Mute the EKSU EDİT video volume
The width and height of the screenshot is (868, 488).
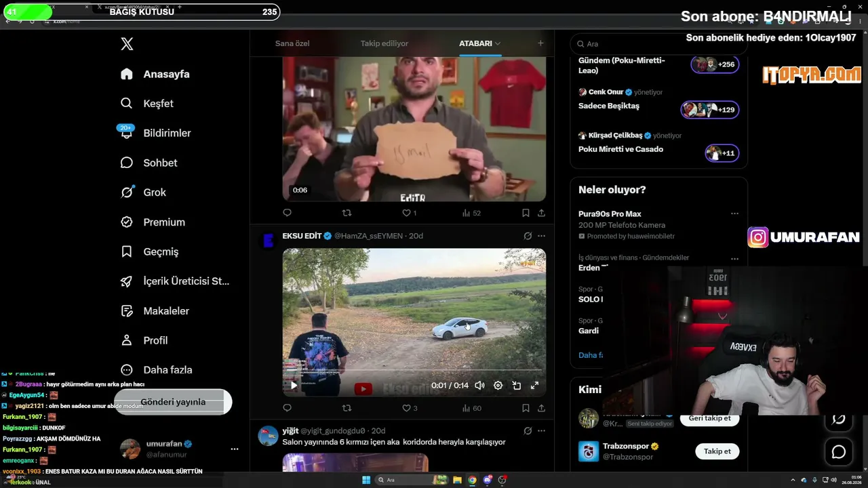coord(479,385)
